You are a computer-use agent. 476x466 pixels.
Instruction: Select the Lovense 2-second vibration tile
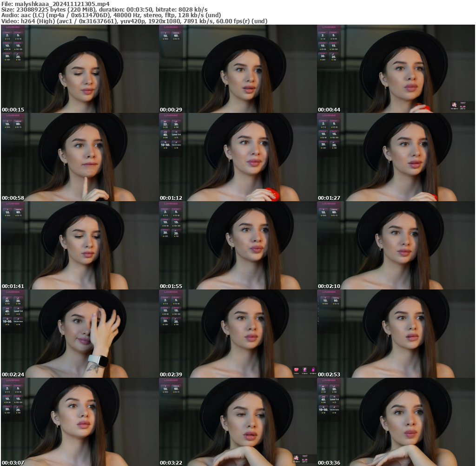(x=7, y=35)
